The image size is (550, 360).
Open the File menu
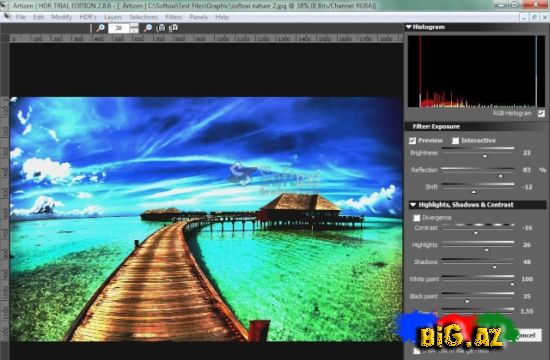21,17
